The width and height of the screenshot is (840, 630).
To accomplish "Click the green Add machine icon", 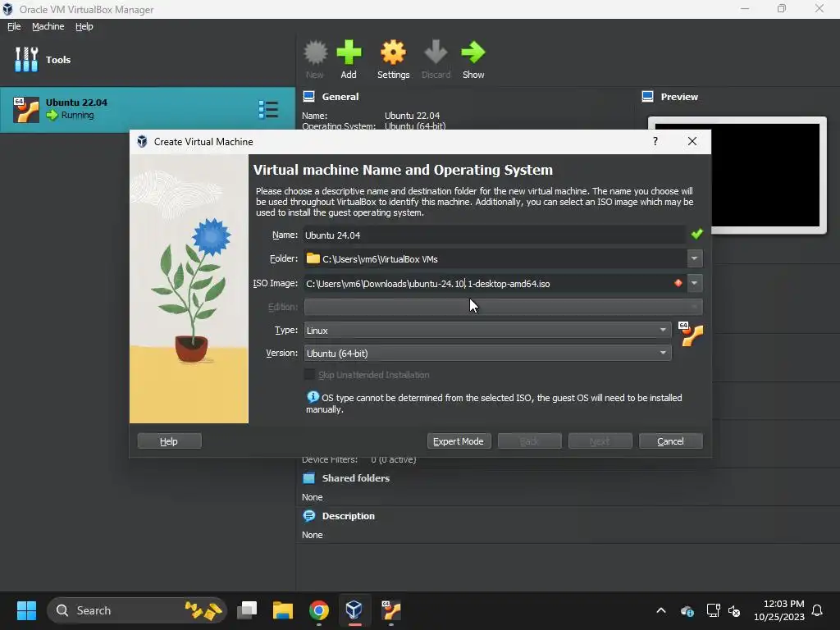I will coord(349,52).
